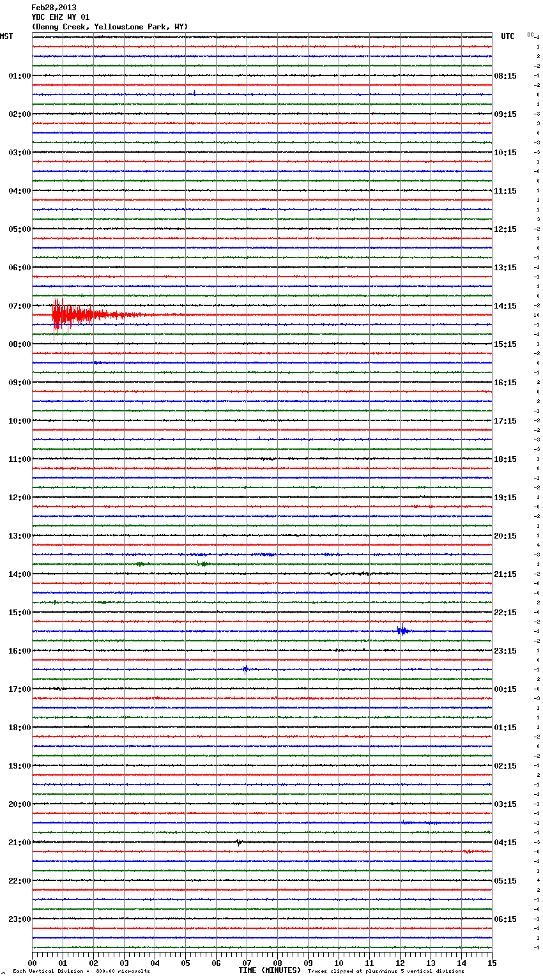Click the 18:15 UTC time label
The width and height of the screenshot is (543, 980).
point(505,459)
